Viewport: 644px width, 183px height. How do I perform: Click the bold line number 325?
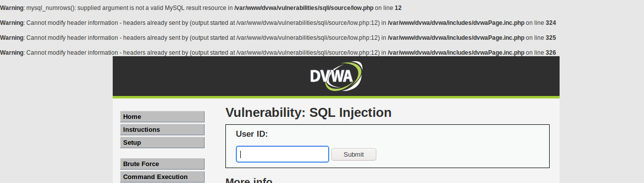(551, 38)
